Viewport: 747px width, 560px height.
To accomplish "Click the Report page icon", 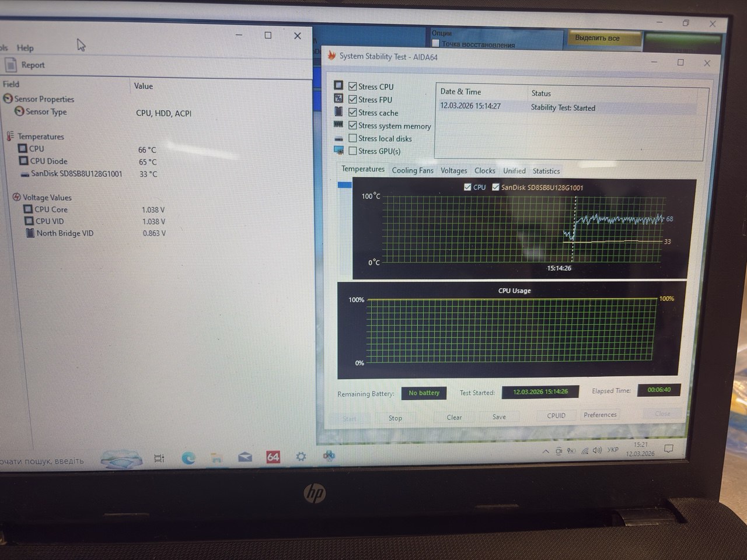I will coord(11,65).
